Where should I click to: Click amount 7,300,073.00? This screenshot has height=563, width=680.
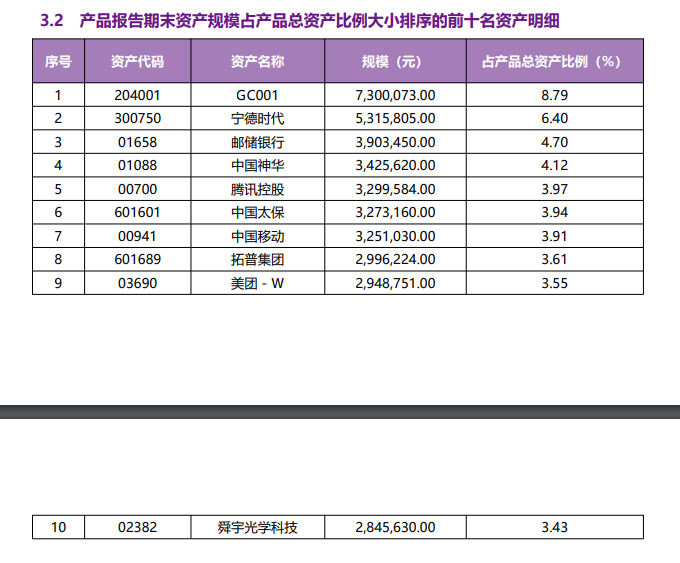(395, 95)
